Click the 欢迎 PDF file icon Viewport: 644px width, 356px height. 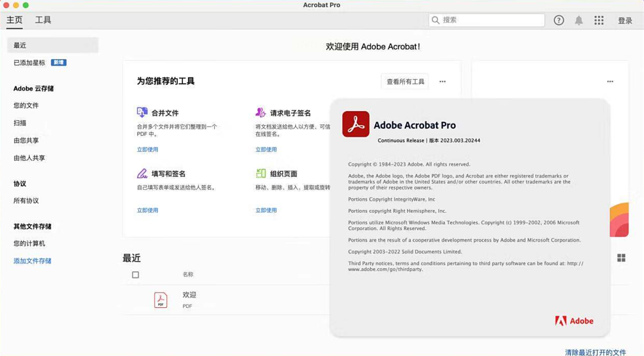point(160,300)
